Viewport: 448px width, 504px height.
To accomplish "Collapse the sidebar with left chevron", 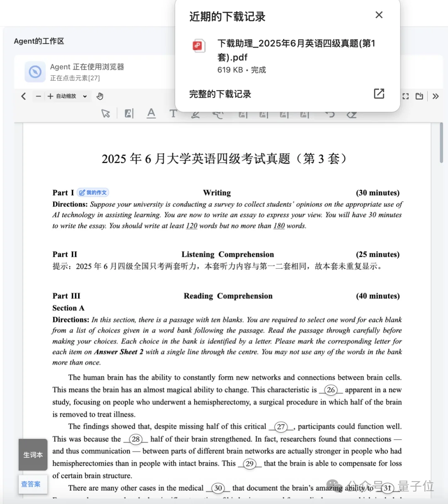I will 23,96.
